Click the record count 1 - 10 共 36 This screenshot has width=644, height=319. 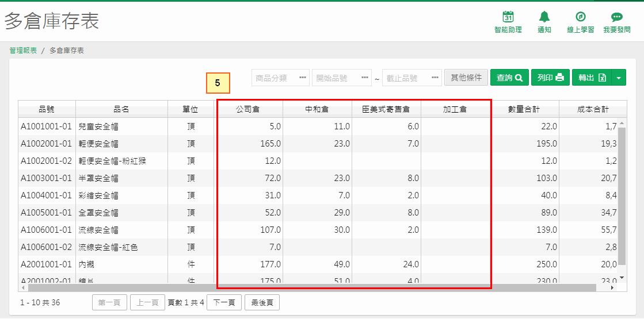(40, 303)
